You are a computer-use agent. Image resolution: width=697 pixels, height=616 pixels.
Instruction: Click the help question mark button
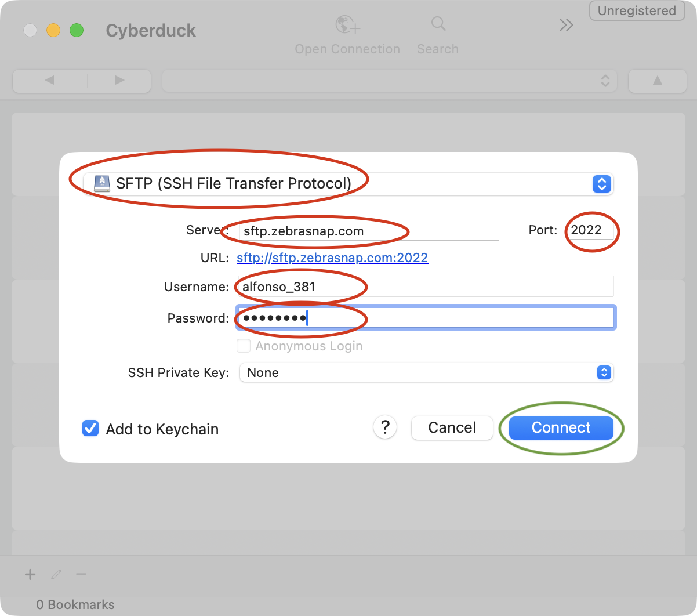[x=385, y=427]
